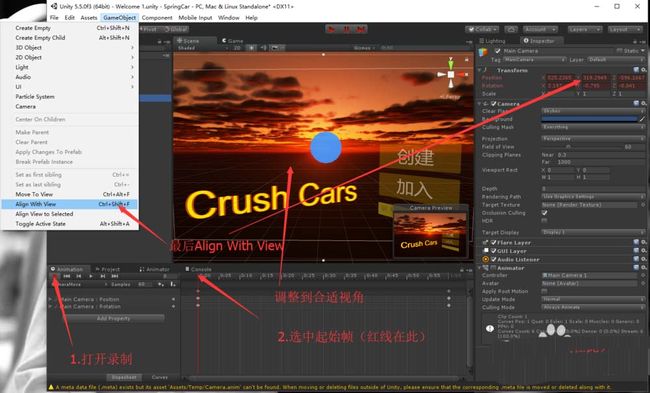Image resolution: width=650 pixels, height=393 pixels.
Task: Play the animation clip preview
Action: coord(91,276)
